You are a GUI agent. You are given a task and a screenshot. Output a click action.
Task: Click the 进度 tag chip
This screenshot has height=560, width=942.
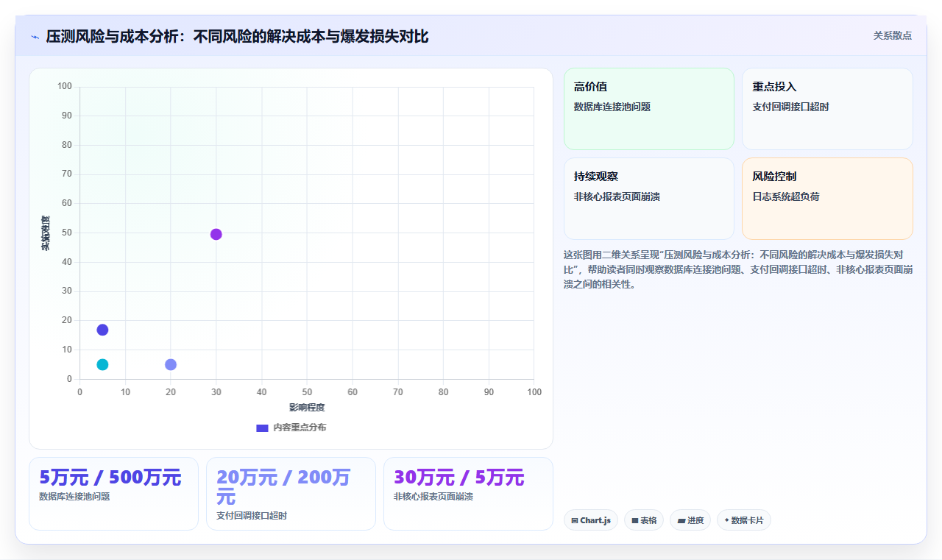pos(690,520)
